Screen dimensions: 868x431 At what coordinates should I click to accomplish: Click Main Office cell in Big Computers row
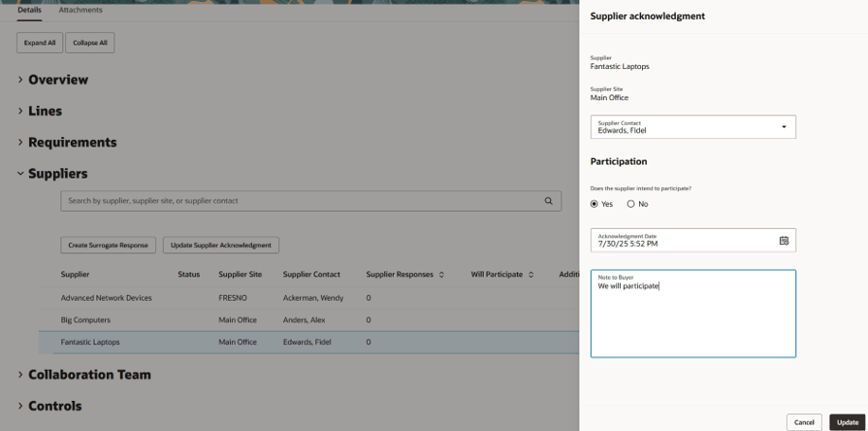pos(238,320)
